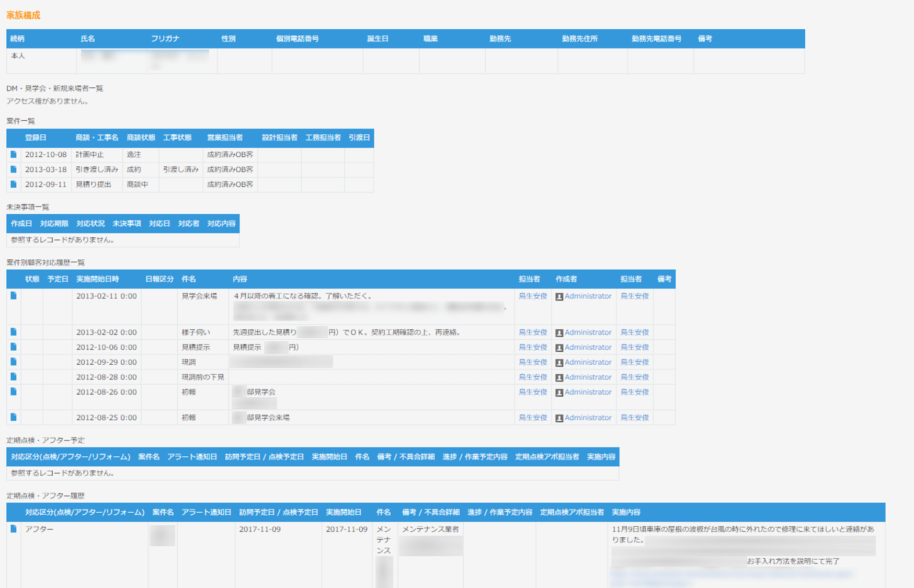
Task: Click 氏名 column header in family table
Action: 88,39
